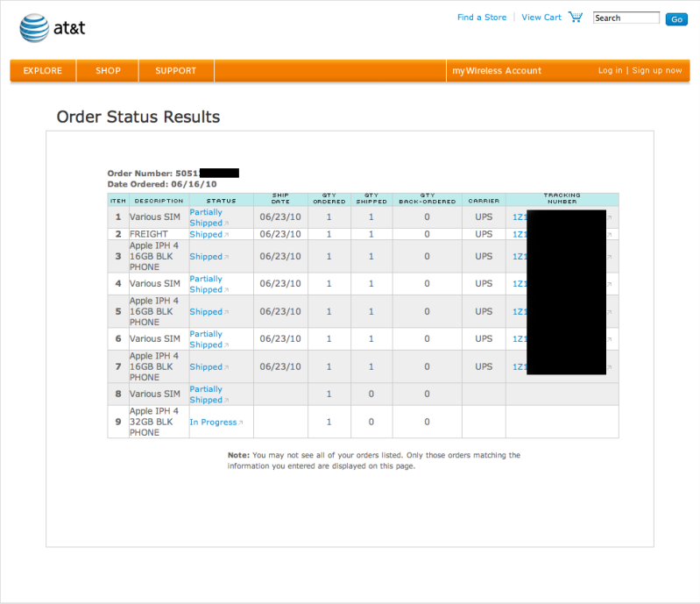Click external arrow beside In Progress status

coord(241,423)
